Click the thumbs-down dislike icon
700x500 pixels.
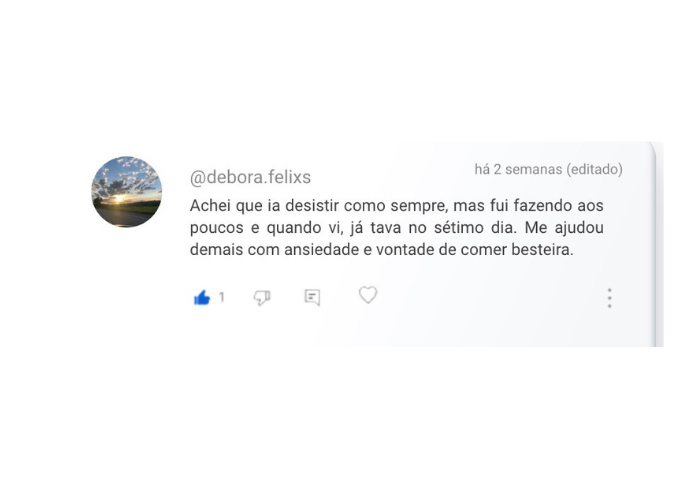[262, 297]
